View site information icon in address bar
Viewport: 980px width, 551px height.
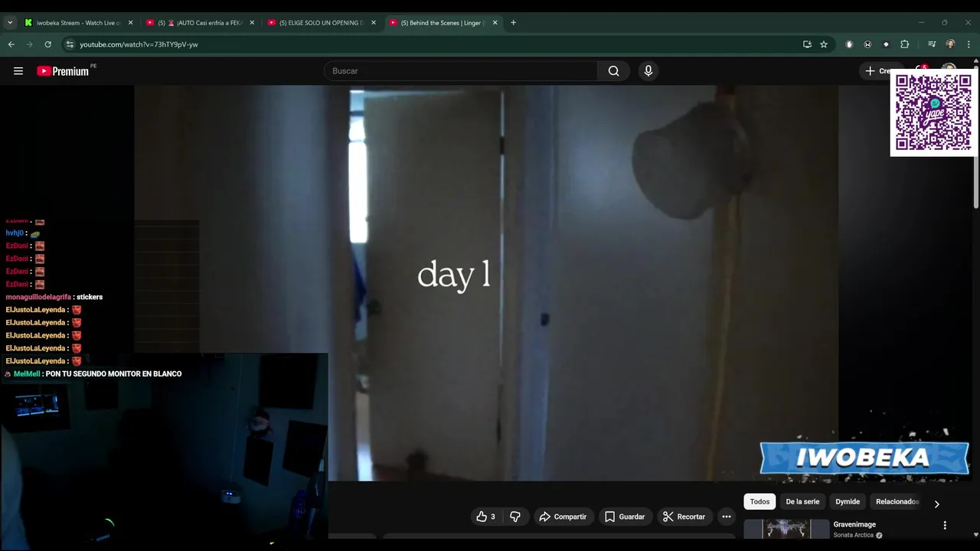coord(70,44)
